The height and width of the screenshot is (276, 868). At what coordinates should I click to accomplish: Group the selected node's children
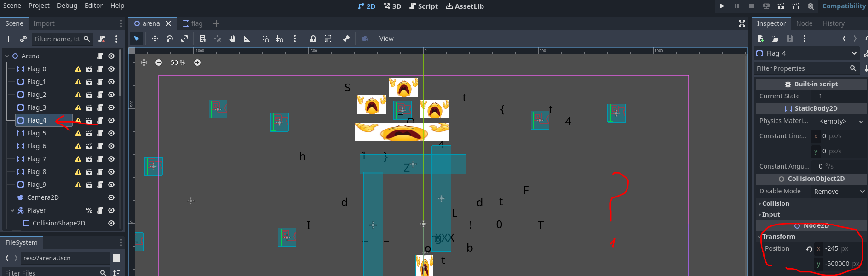[x=328, y=39]
